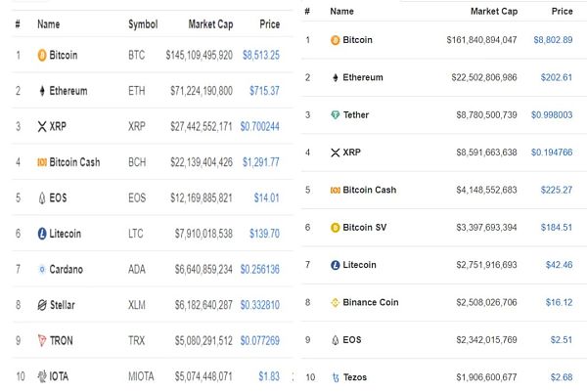
Task: Click the $0.077269 TRON price
Action: (x=258, y=341)
